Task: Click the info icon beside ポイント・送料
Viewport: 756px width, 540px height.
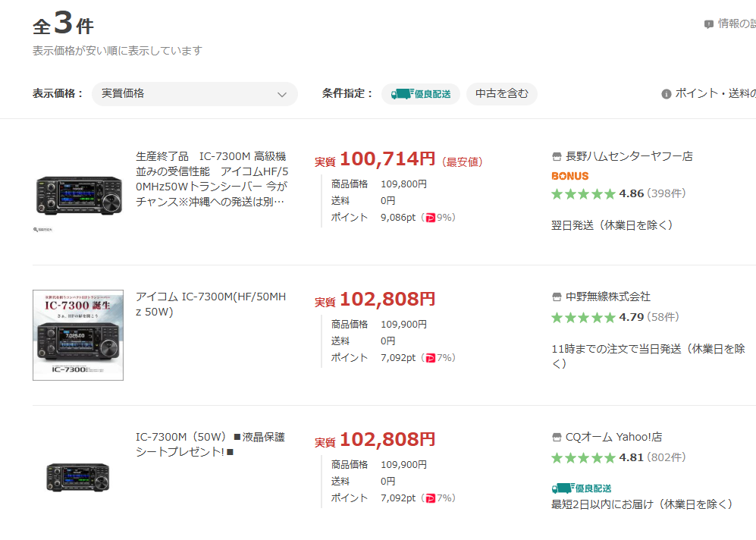Action: coord(667,94)
